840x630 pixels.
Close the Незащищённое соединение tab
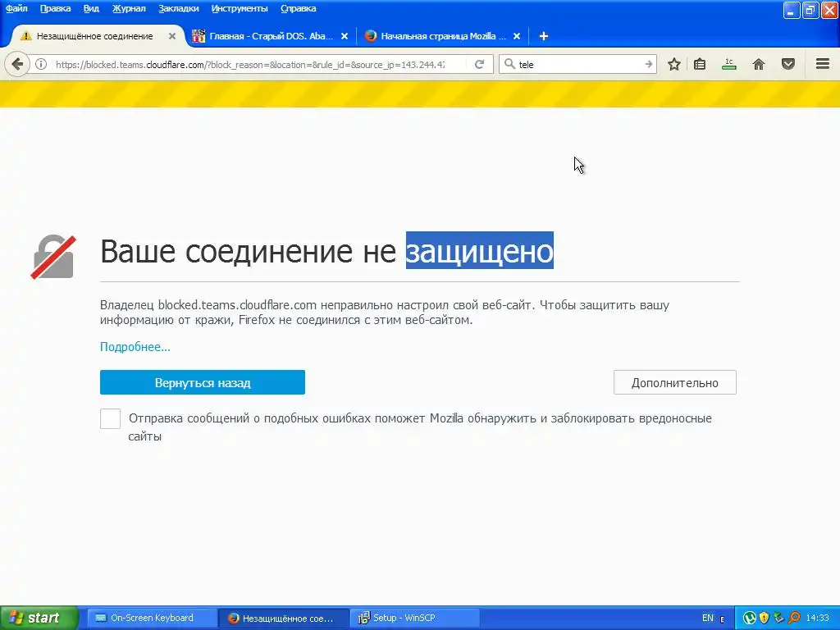[172, 36]
